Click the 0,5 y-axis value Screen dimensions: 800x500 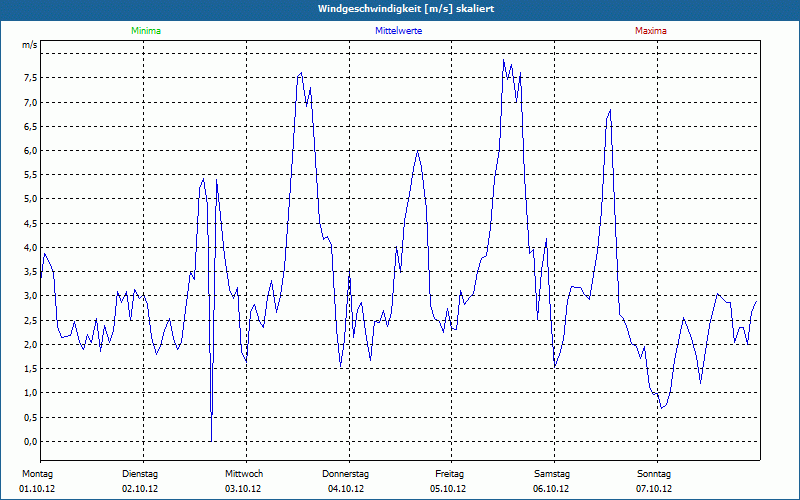30,417
